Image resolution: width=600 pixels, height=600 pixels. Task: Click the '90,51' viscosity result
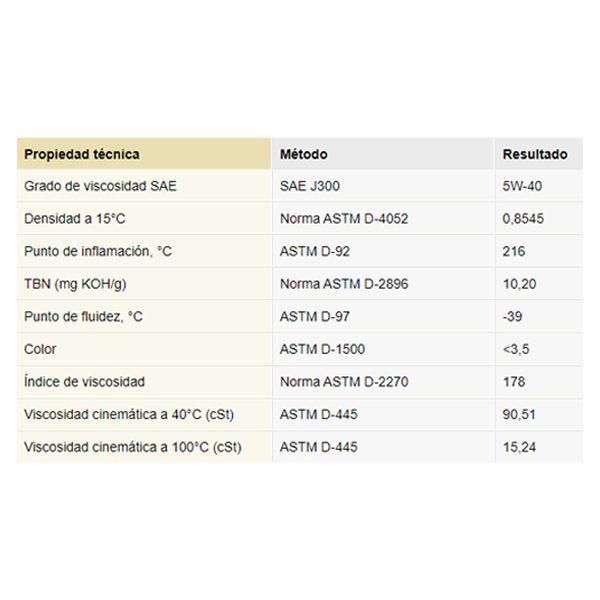(519, 414)
